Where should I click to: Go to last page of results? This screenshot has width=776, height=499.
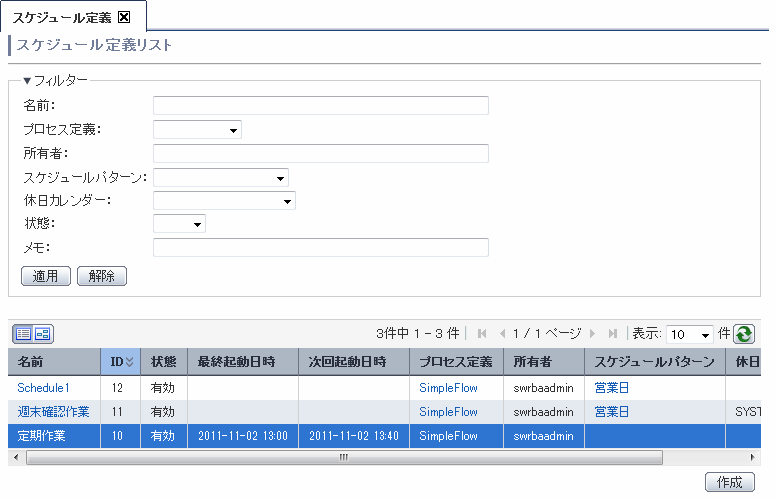point(612,333)
